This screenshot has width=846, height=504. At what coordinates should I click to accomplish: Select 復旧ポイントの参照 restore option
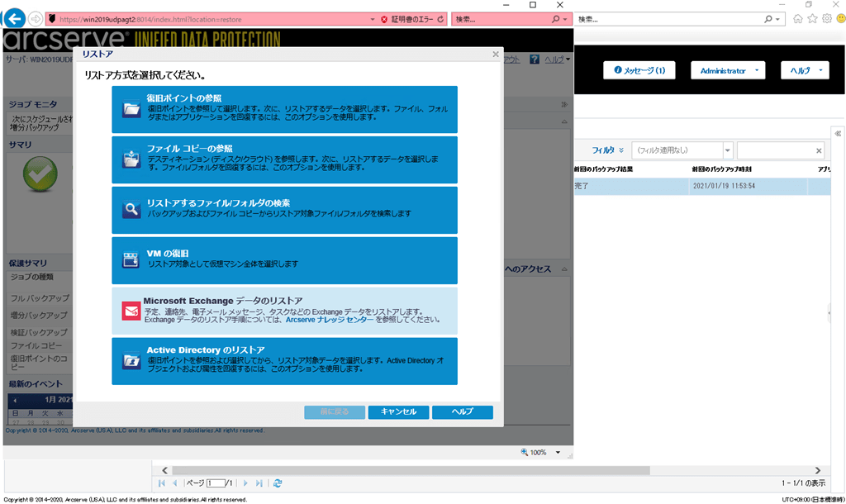coord(284,110)
